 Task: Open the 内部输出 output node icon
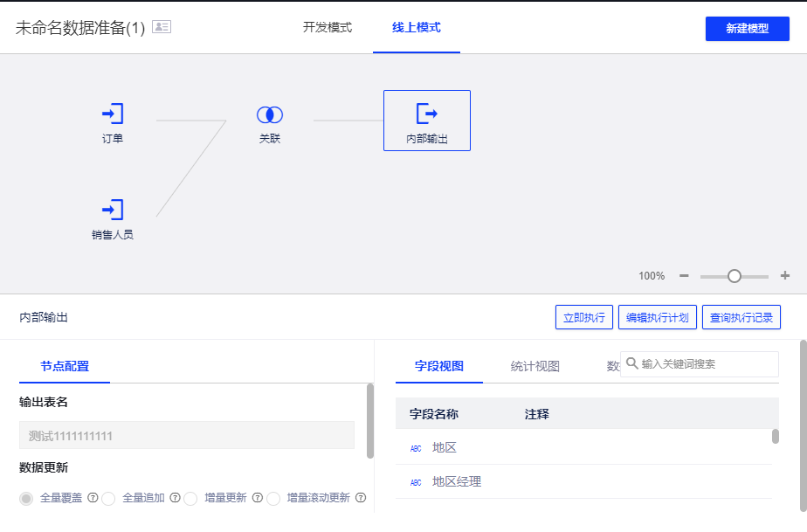426,114
